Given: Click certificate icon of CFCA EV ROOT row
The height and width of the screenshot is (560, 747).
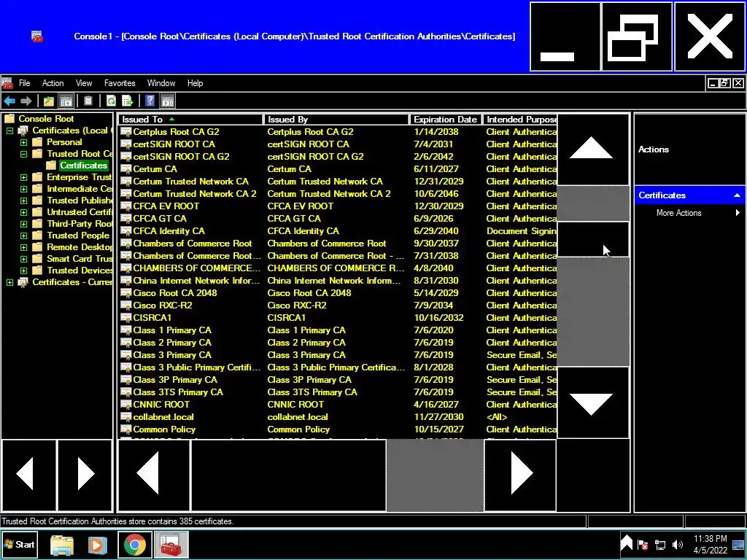Looking at the screenshot, I should click(x=125, y=206).
